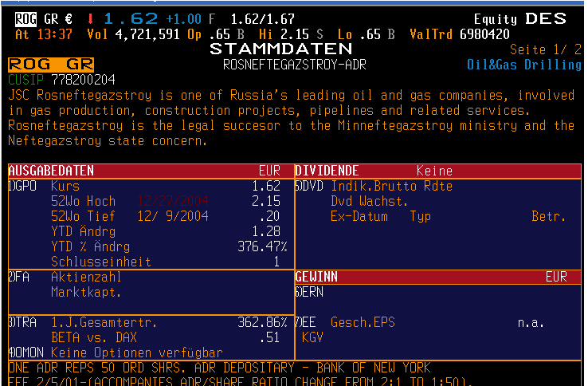The image size is (588, 386).
Task: Click the Keine Optionen verfügbar text
Action: pyautogui.click(x=137, y=353)
